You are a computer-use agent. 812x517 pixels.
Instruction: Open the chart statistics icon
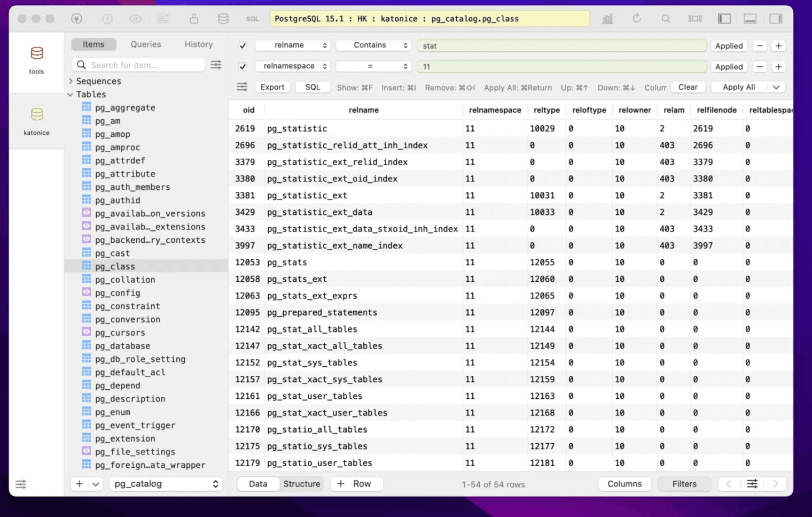pyautogui.click(x=607, y=18)
